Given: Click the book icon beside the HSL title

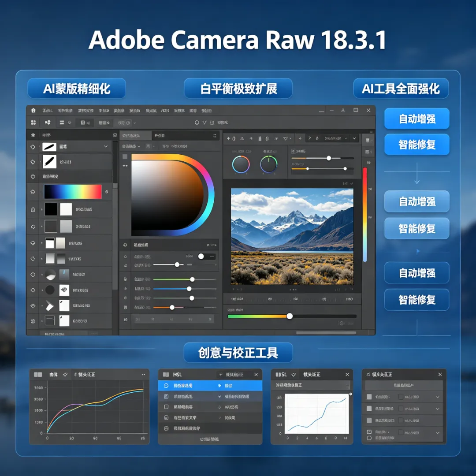Looking at the screenshot, I should coord(166,374).
